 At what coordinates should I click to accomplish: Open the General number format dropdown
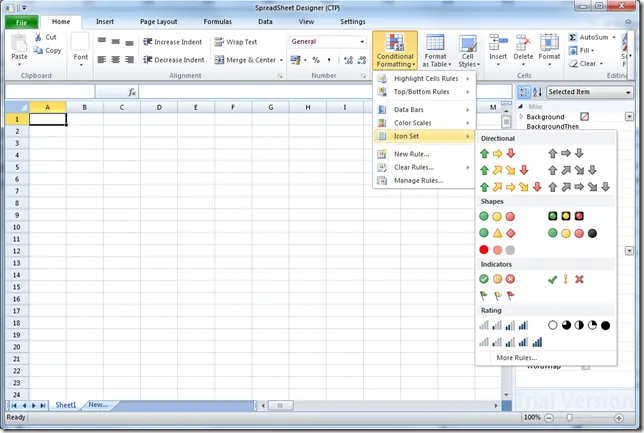tap(328, 42)
